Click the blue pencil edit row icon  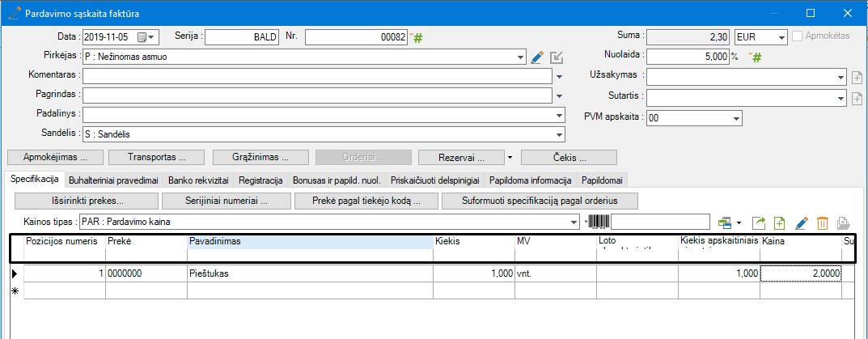pyautogui.click(x=802, y=222)
